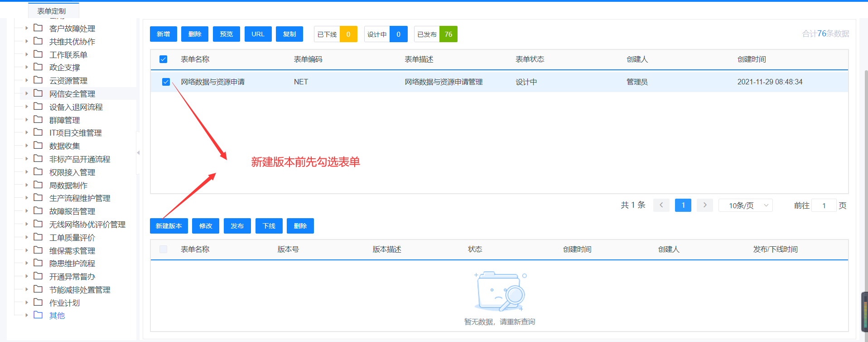Open the 客户故障处理 folder icon
This screenshot has width=868, height=342.
tap(38, 28)
